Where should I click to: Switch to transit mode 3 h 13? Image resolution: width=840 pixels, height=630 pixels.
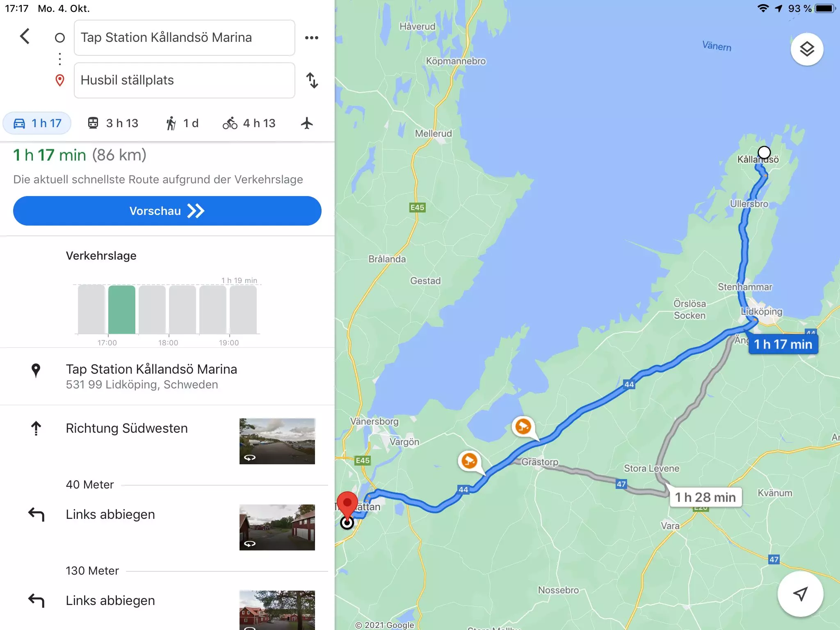click(x=113, y=123)
